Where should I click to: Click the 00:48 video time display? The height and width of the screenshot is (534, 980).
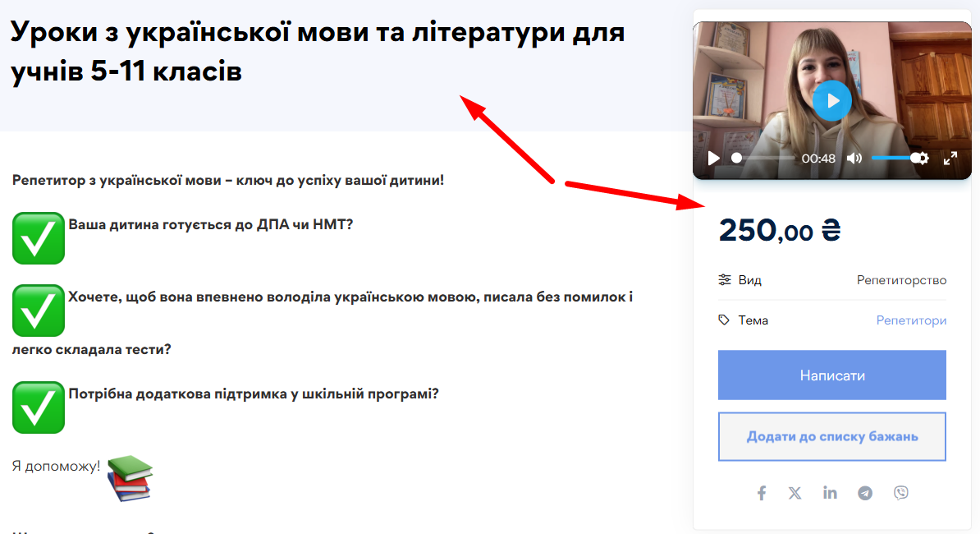click(x=818, y=159)
